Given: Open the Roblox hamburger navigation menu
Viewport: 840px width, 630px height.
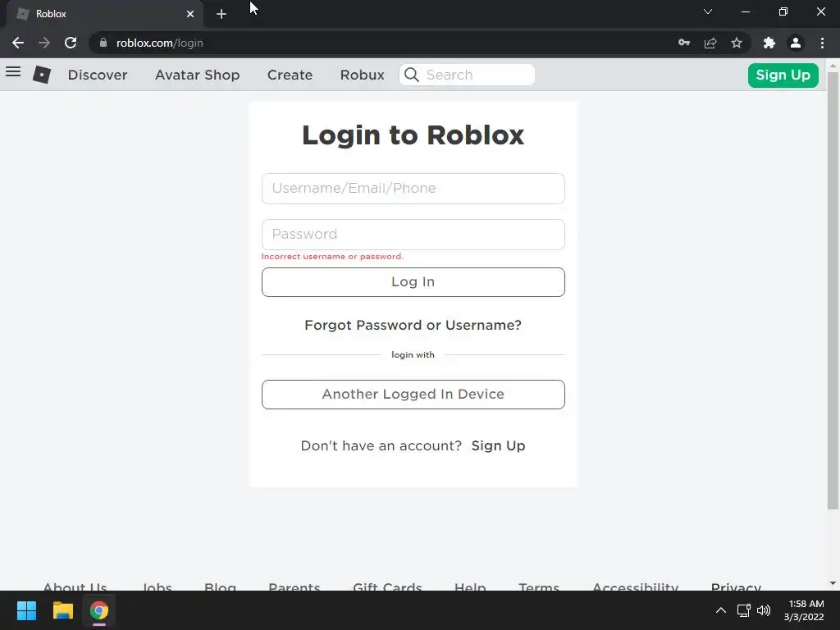Looking at the screenshot, I should (x=13, y=72).
